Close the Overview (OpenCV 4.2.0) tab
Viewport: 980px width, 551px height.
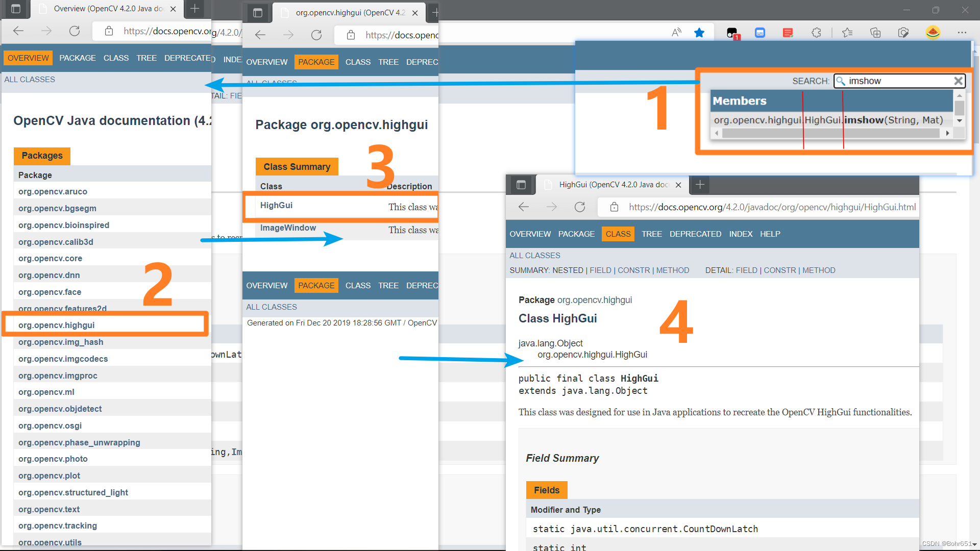click(x=173, y=9)
